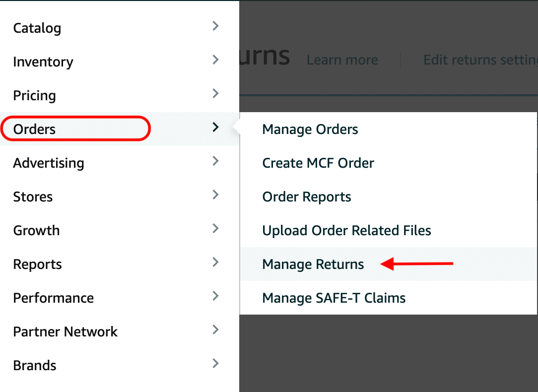The height and width of the screenshot is (392, 538).
Task: Expand the Reports chevron arrow
Action: (x=215, y=262)
